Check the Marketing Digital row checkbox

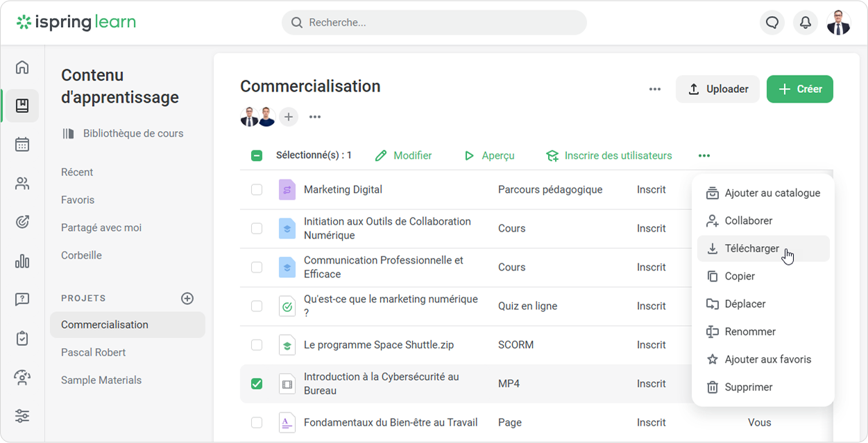click(x=257, y=189)
